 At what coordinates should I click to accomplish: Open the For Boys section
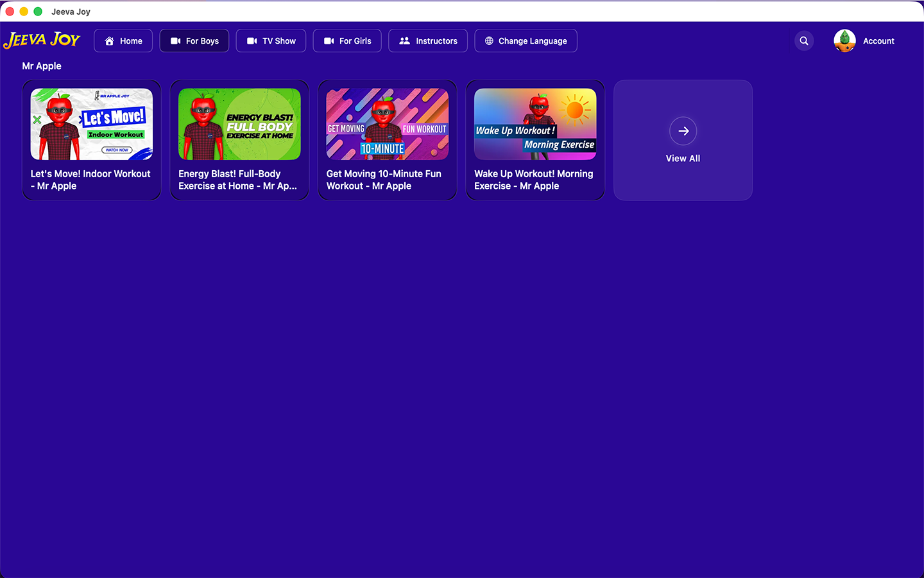(x=194, y=40)
